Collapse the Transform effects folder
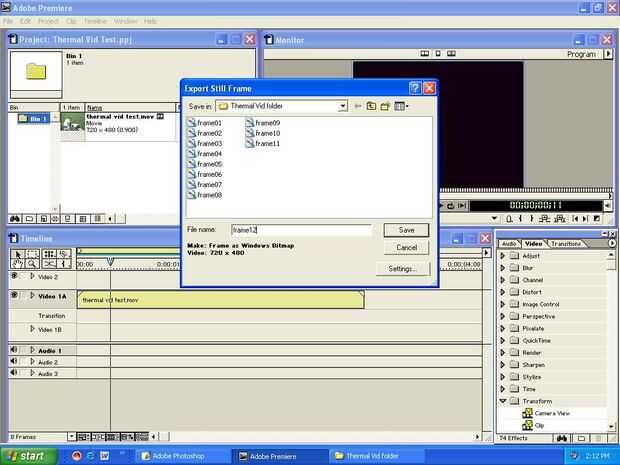This screenshot has height=465, width=620. click(x=503, y=401)
